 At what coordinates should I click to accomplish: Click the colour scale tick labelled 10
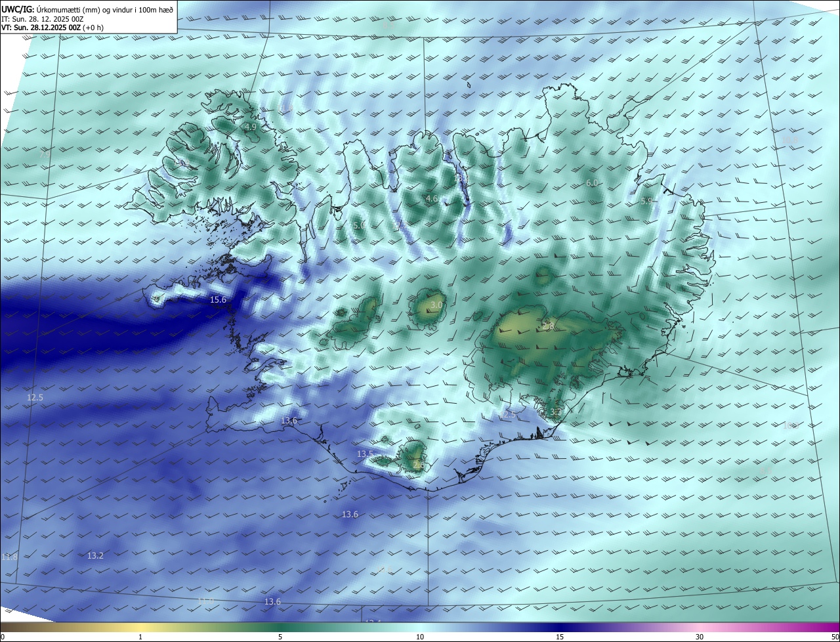click(420, 637)
